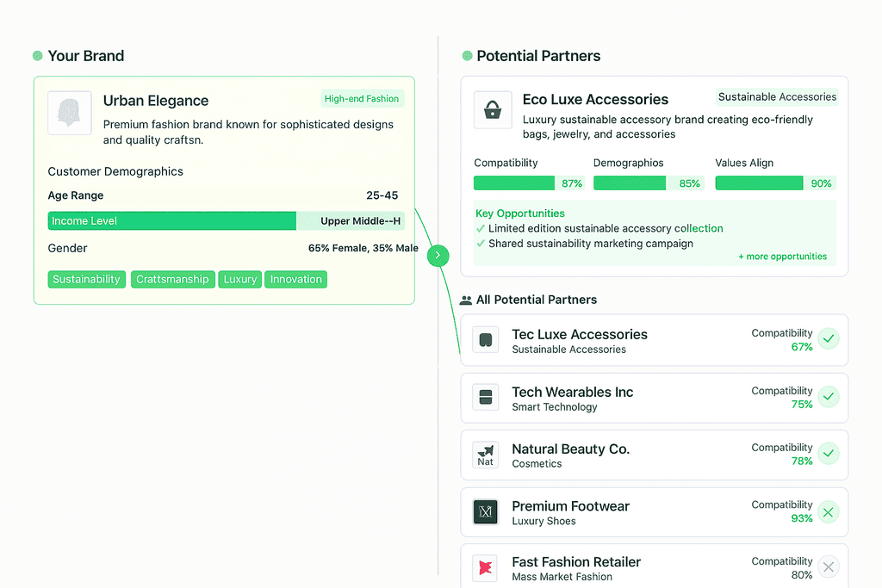Click the High-end Fashion category badge
Viewport: 882px width, 588px height.
(x=362, y=98)
